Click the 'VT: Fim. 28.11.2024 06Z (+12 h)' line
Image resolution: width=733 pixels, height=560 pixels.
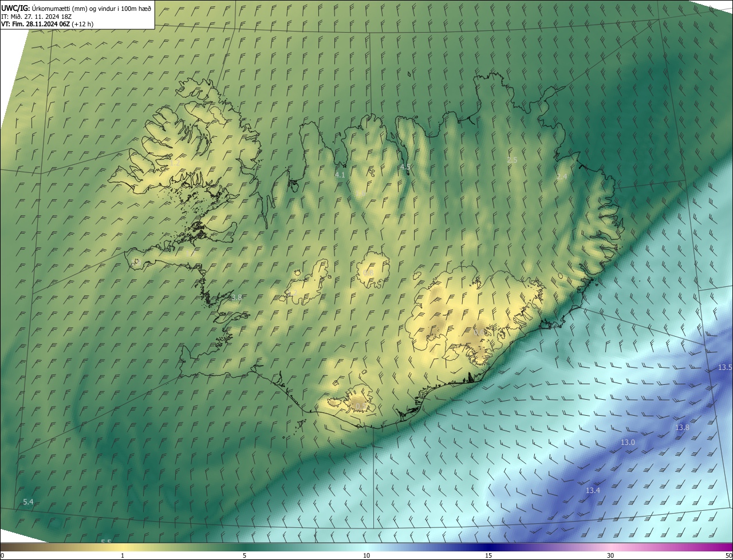(x=48, y=24)
